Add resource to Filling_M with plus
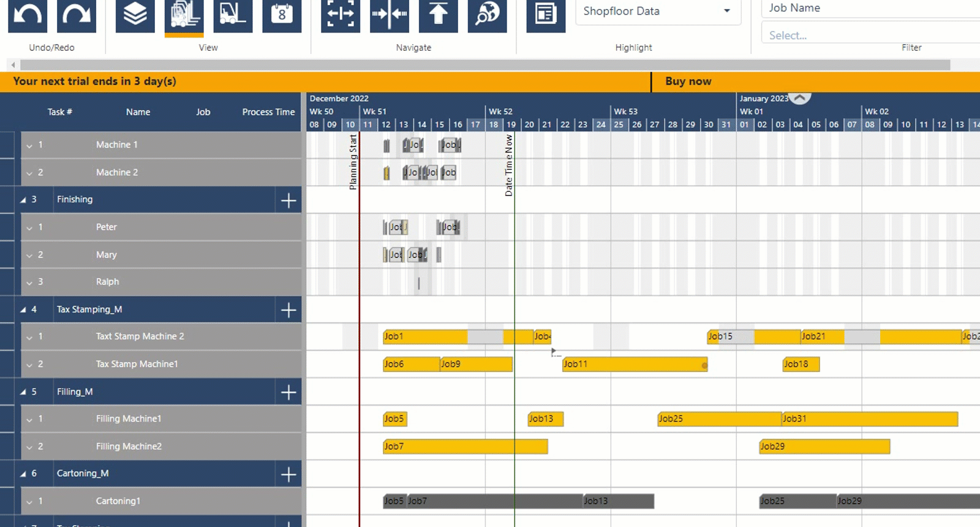 pos(288,392)
